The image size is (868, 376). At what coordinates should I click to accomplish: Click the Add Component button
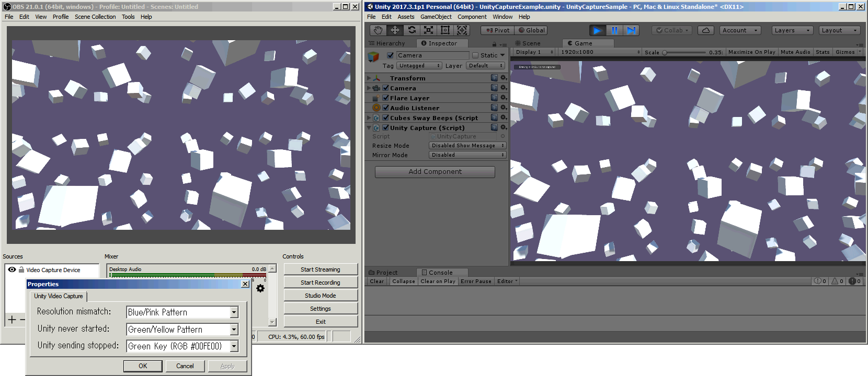(435, 172)
